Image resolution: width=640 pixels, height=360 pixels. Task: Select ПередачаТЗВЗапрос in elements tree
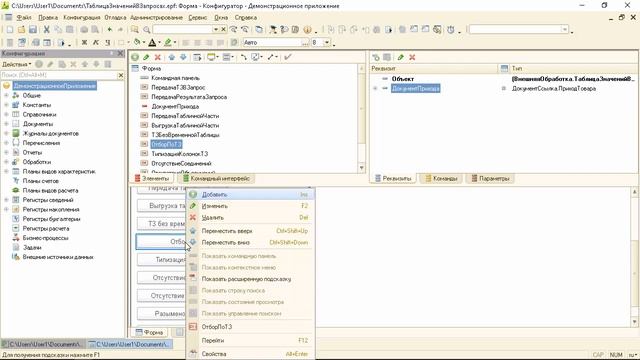(x=178, y=87)
